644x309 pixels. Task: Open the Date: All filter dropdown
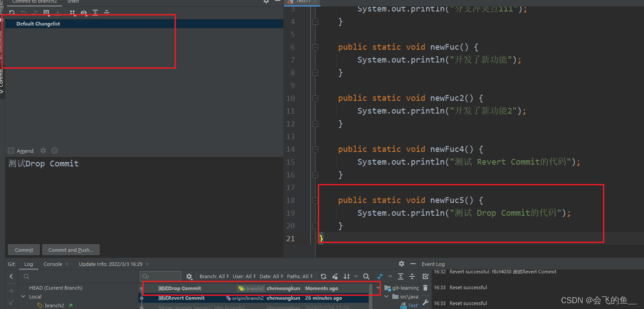pyautogui.click(x=272, y=276)
